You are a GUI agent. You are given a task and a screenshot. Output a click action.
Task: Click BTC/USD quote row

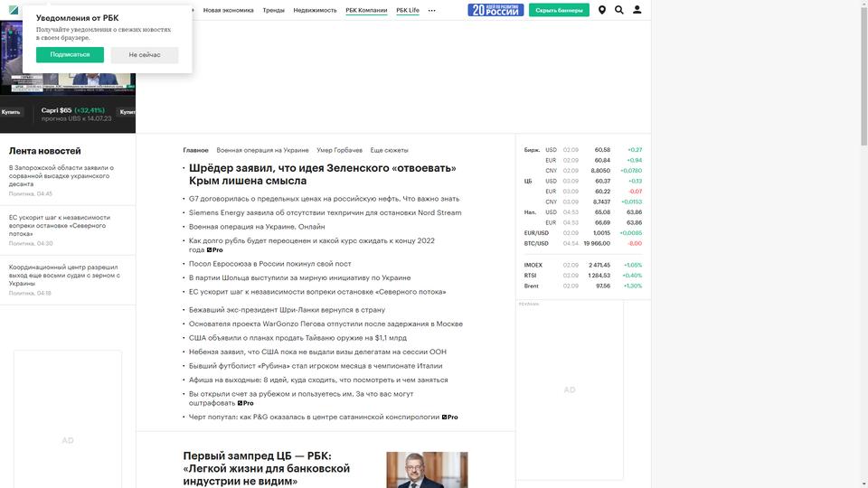pos(583,243)
